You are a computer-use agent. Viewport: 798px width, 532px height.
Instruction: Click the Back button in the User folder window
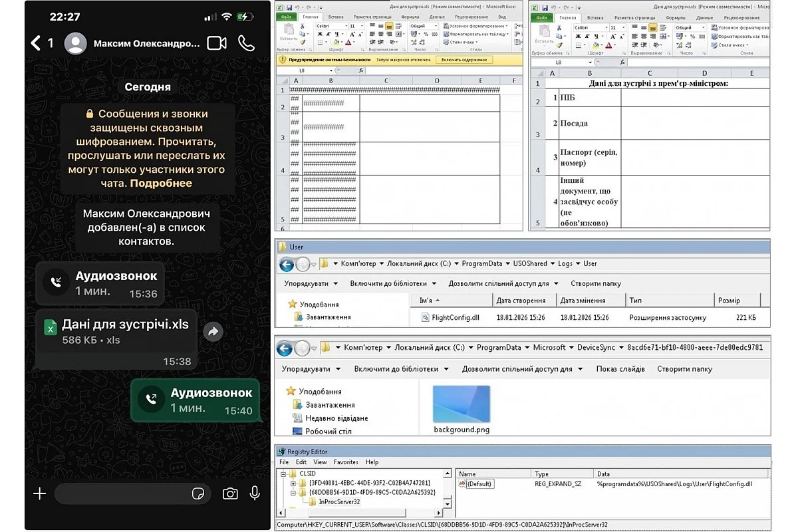coord(287,264)
